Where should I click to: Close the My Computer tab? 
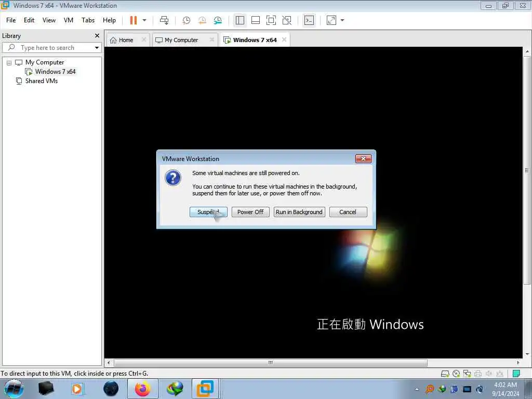tap(212, 39)
